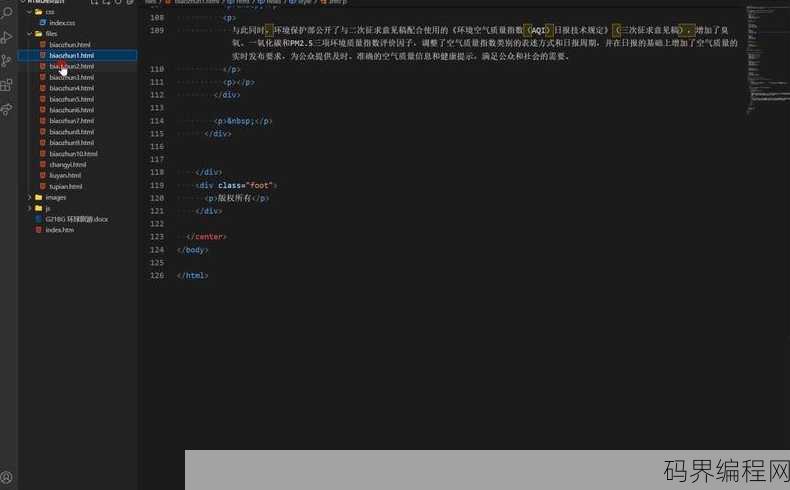790x490 pixels.
Task: Click the PM2.5 text in the paragraph
Action: (301, 43)
